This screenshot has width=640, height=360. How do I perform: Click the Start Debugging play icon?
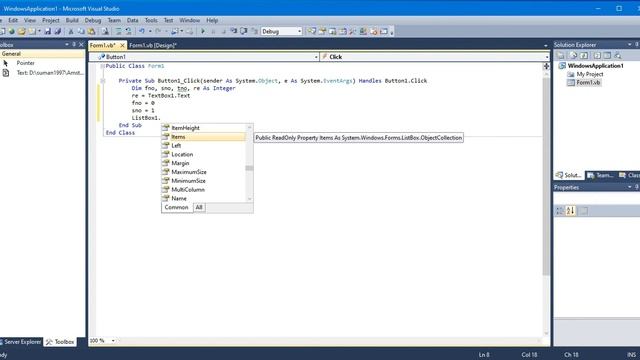coord(203,31)
